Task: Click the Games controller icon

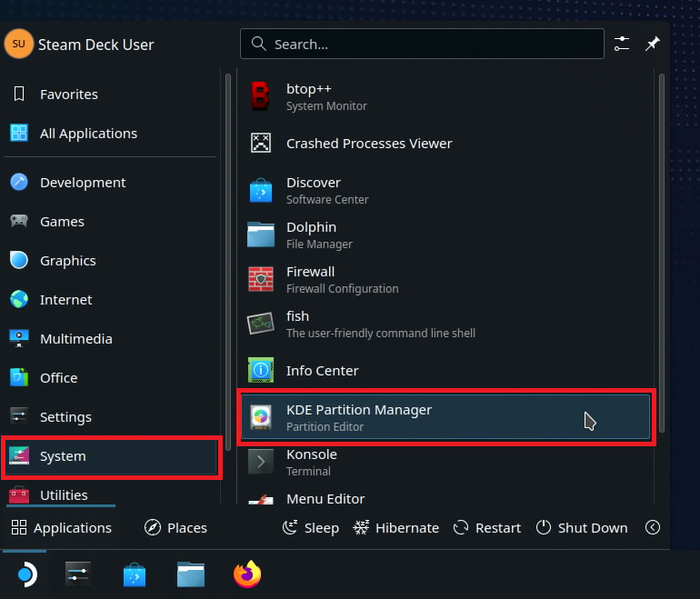Action: [19, 221]
